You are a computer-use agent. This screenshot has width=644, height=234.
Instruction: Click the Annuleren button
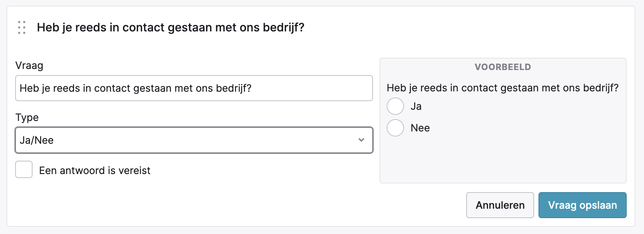pos(500,205)
